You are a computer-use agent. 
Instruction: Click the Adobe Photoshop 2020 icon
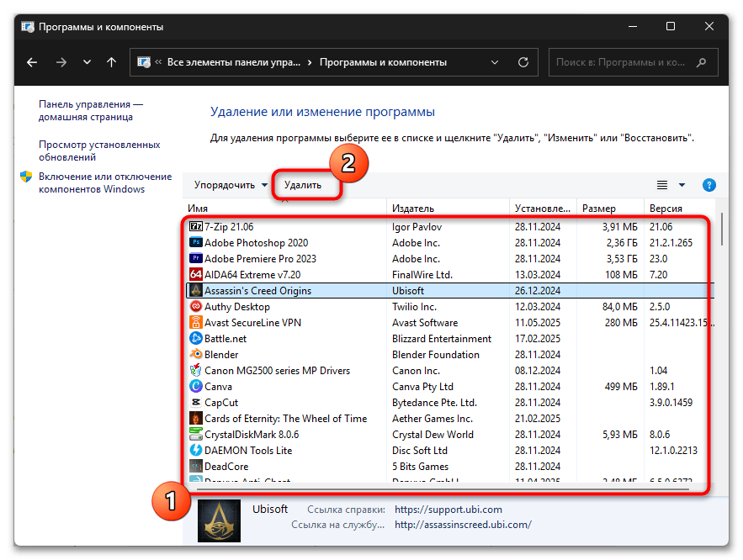(196, 243)
